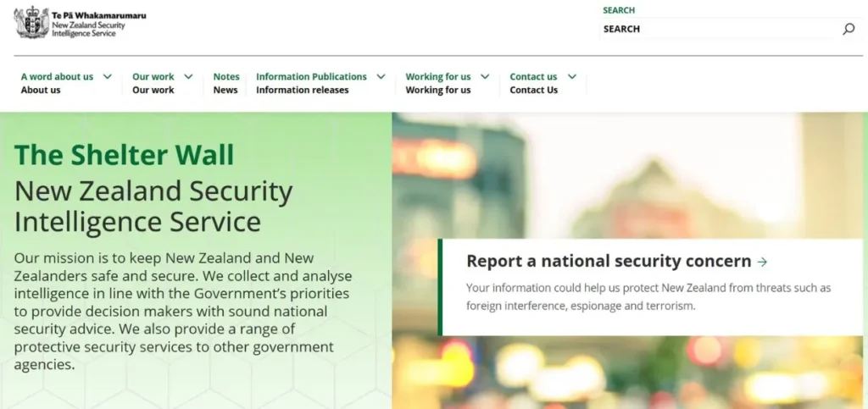Click the magnifying glass search icon
The height and width of the screenshot is (409, 868).
tap(849, 30)
